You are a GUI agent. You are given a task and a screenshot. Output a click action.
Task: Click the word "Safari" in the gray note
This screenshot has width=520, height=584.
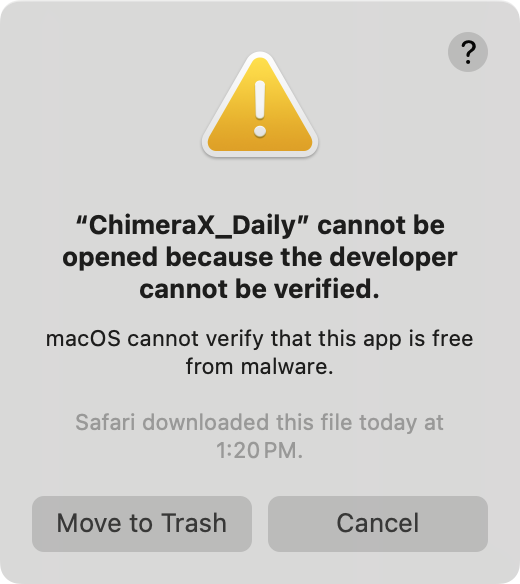105,422
